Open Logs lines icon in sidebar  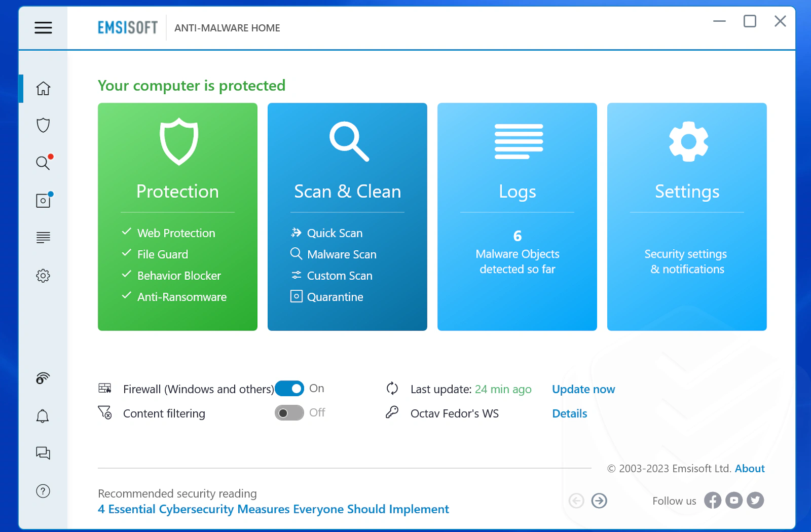43,238
